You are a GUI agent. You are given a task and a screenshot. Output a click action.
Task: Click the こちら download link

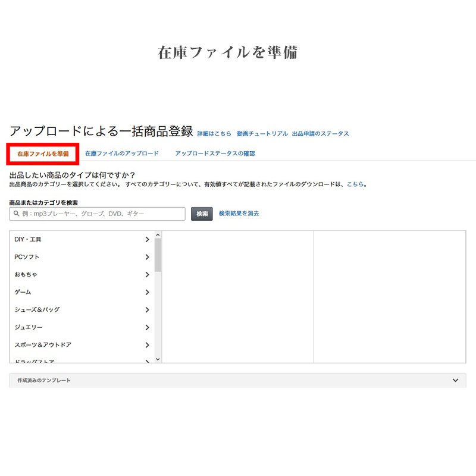pos(356,184)
